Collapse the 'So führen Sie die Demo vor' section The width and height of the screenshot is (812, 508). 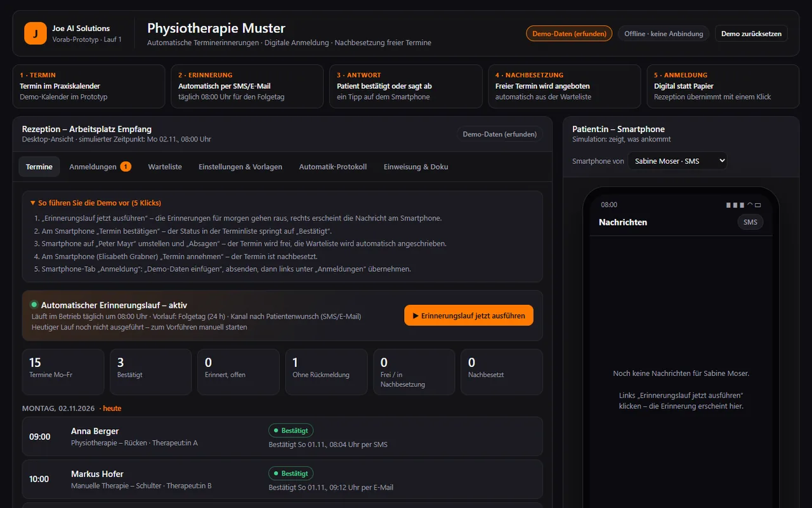[95, 203]
